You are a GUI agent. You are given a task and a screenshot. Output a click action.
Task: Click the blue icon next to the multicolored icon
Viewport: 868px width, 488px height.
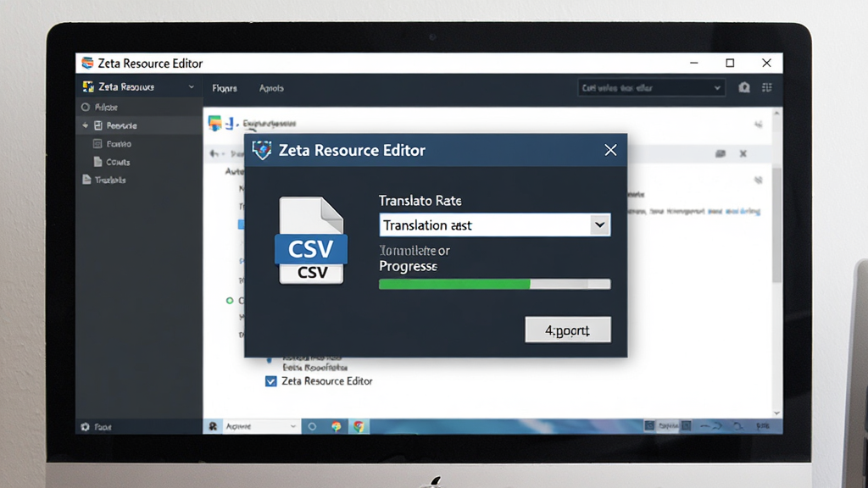(230, 123)
